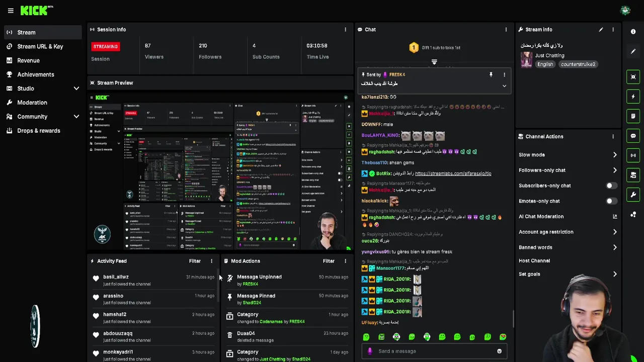644x362 pixels.
Task: Click the Activity Feed scrollbar
Action: [219, 287]
